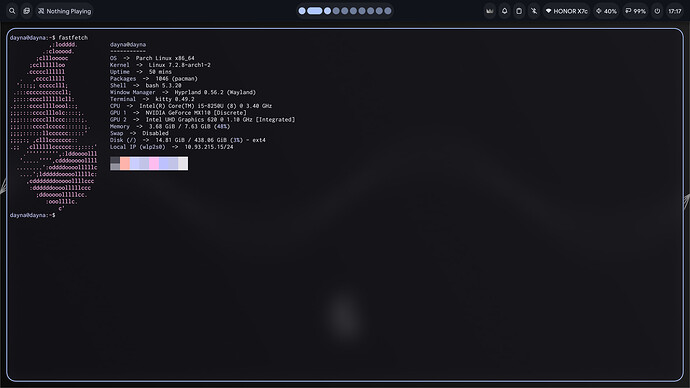Select the Swap "Disabled" line

point(139,133)
